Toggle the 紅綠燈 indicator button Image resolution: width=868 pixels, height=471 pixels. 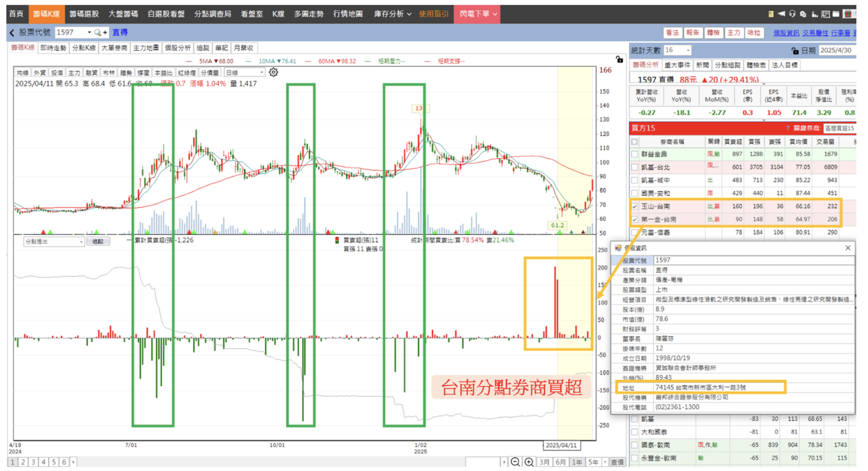click(187, 72)
